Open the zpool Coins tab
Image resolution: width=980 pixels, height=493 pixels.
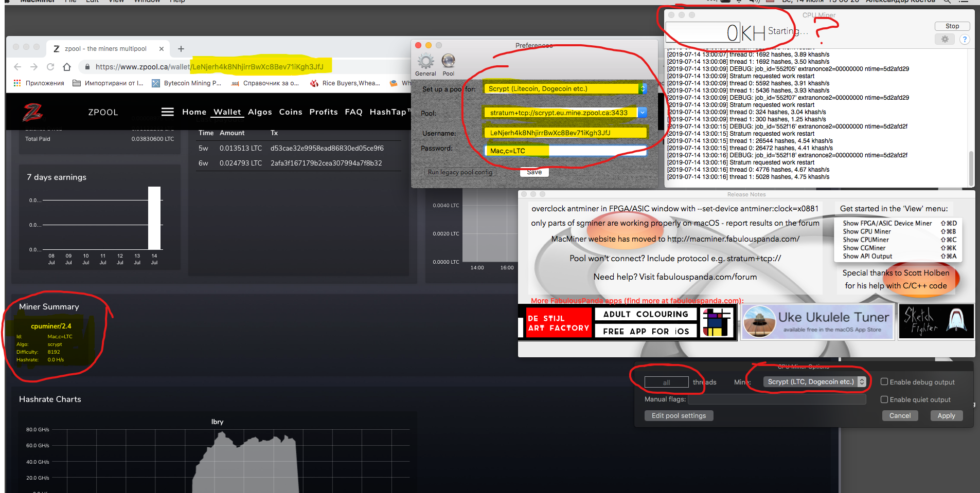point(291,112)
